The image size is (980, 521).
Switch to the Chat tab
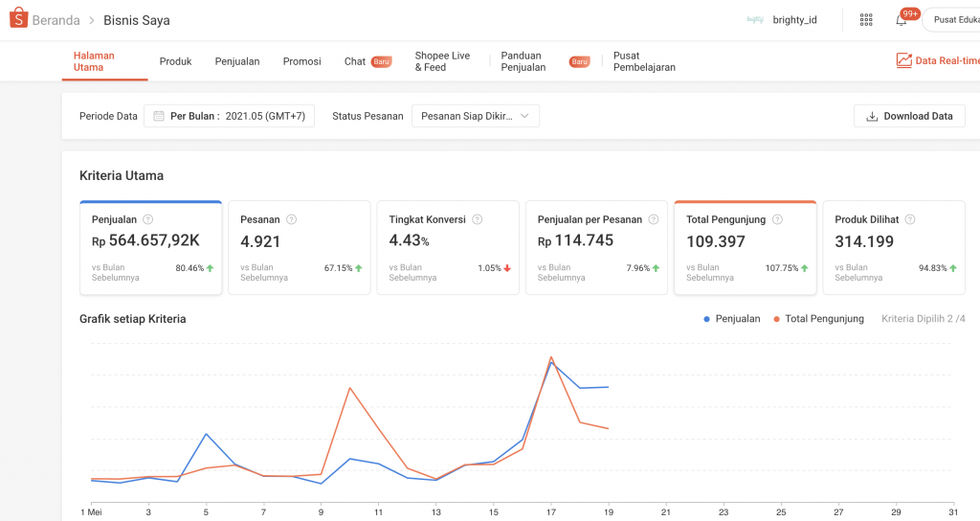pyautogui.click(x=354, y=61)
